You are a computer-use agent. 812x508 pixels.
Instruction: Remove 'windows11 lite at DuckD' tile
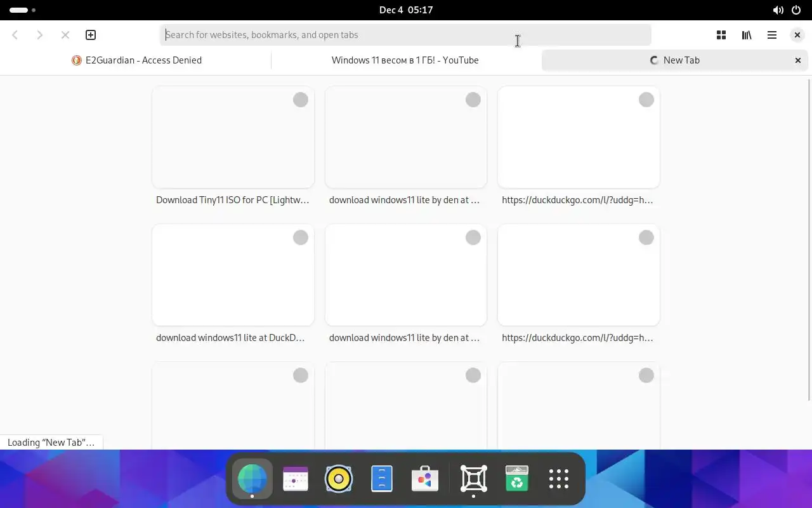(301, 237)
